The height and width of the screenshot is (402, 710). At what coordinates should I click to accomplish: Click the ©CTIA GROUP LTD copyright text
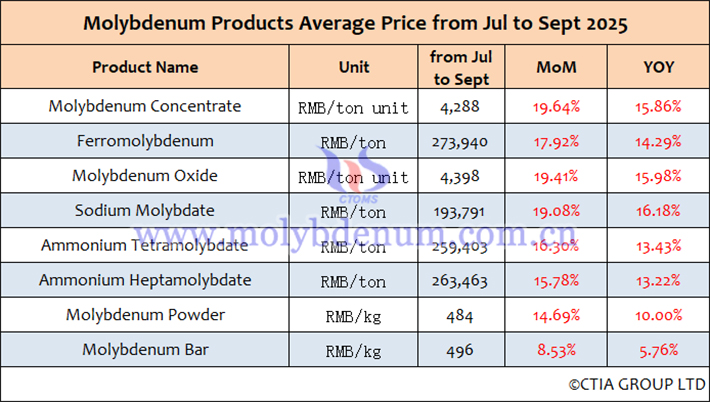pos(636,384)
